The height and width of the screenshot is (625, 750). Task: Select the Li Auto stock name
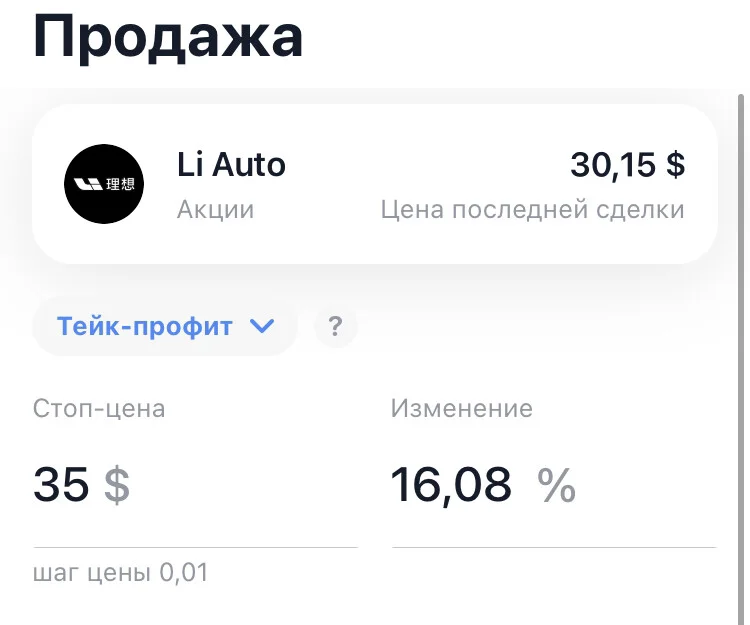(x=231, y=164)
